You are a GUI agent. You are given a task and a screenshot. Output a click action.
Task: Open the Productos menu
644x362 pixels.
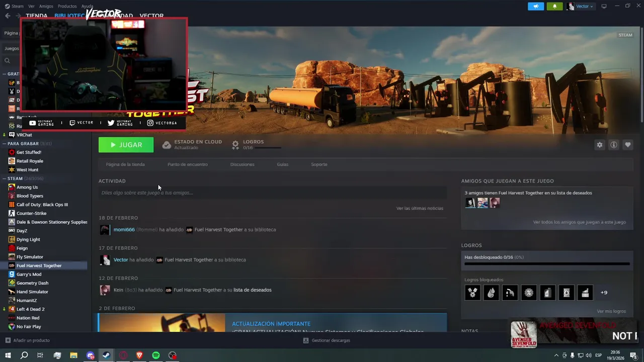tap(67, 6)
